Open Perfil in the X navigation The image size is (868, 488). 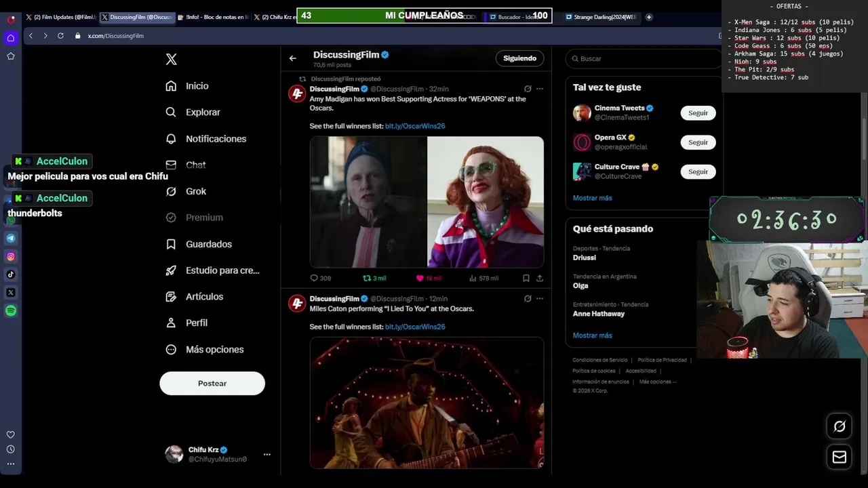point(187,323)
